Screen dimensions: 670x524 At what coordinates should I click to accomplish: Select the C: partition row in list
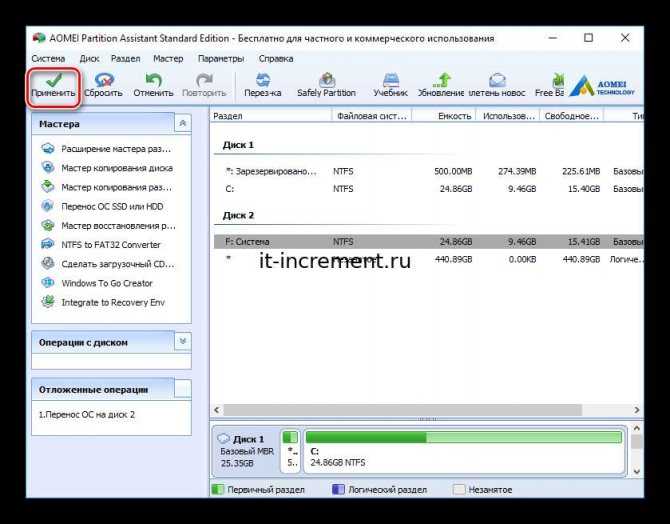tap(429, 189)
